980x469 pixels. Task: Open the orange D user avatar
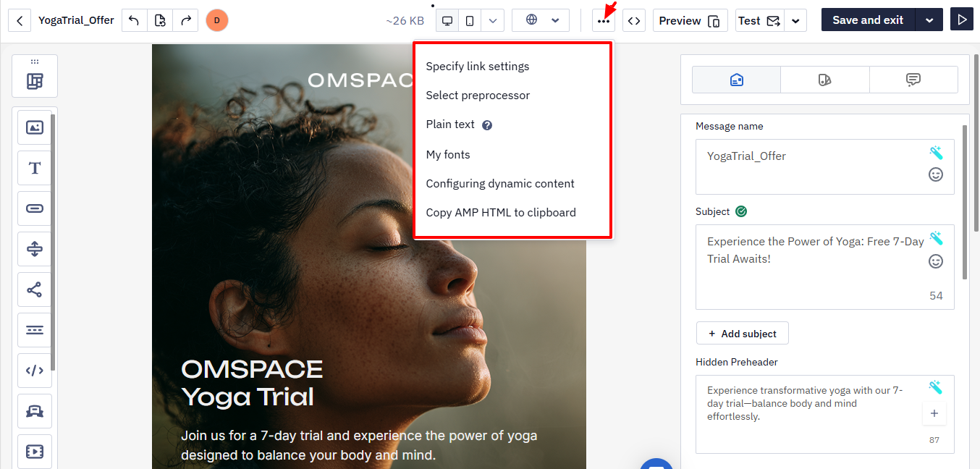click(x=217, y=20)
